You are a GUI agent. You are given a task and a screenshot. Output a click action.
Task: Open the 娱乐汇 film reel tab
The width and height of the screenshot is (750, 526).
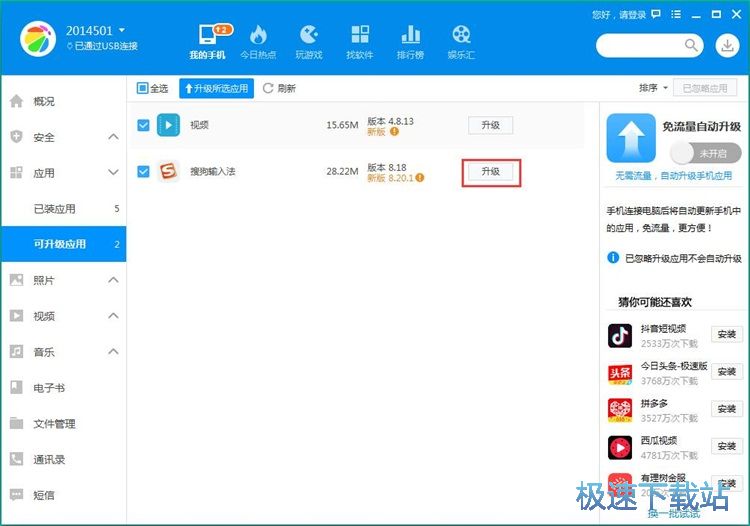click(461, 42)
